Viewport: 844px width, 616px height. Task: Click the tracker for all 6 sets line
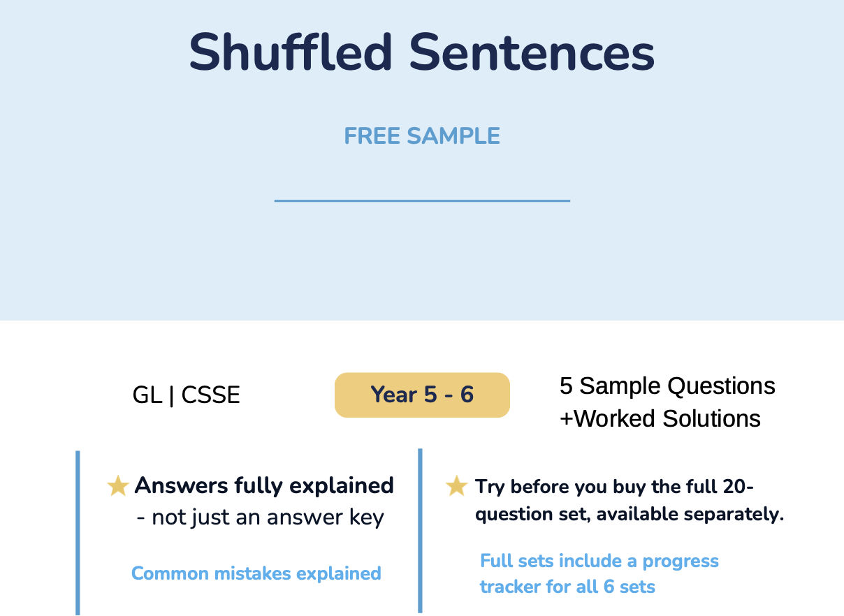[567, 586]
